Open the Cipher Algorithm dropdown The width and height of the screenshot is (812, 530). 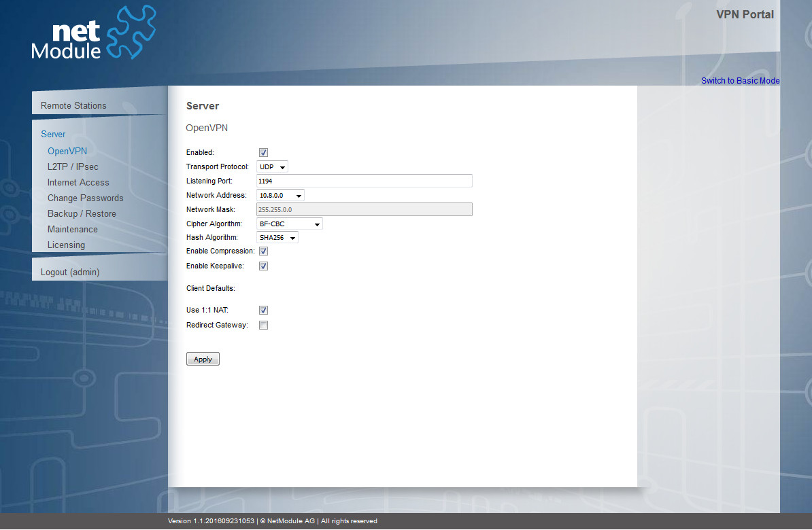pyautogui.click(x=290, y=224)
